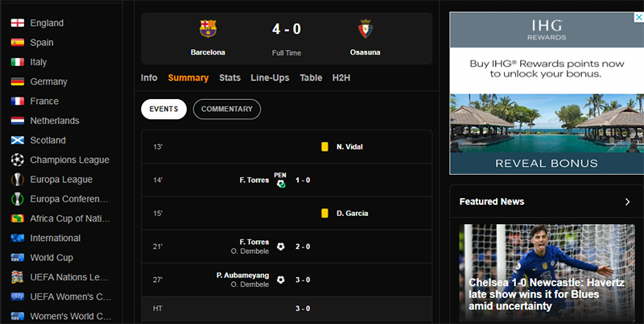
Task: Select the Events toggle button
Action: (163, 109)
